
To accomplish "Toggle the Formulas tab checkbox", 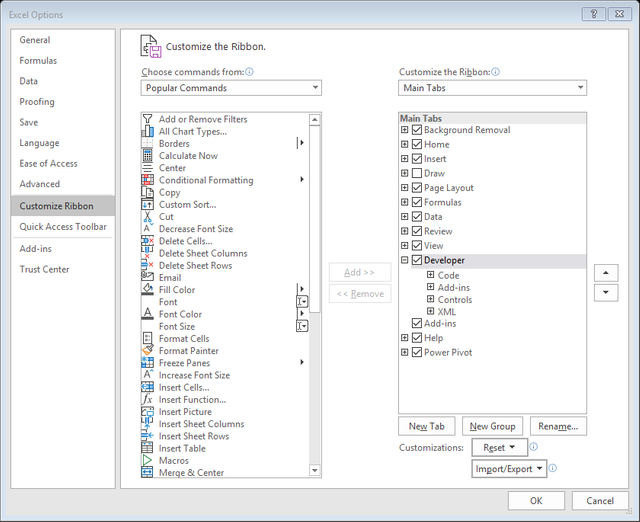I will (417, 202).
